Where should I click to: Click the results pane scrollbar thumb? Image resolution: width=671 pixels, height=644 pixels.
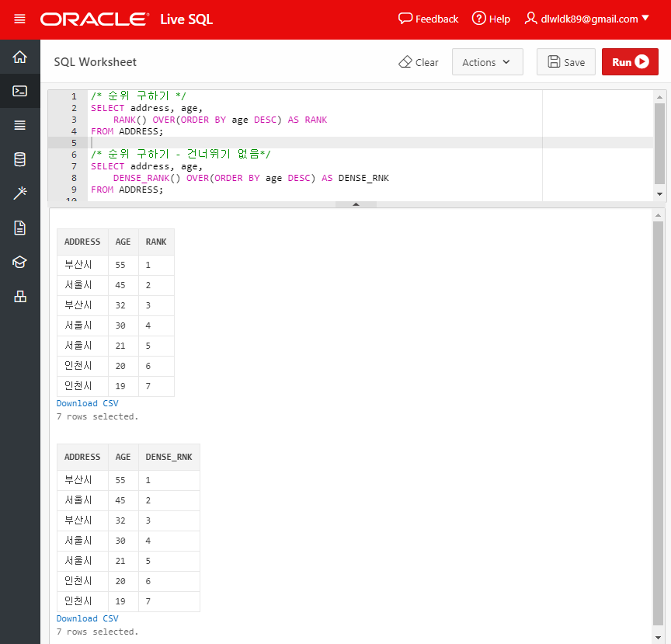point(658,424)
